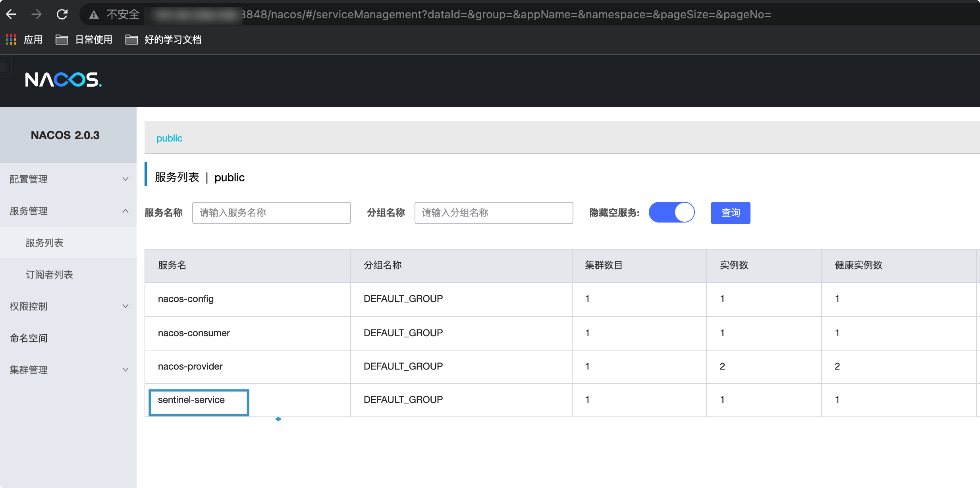Open the 好的学习文档 bookmark folder

click(x=164, y=39)
